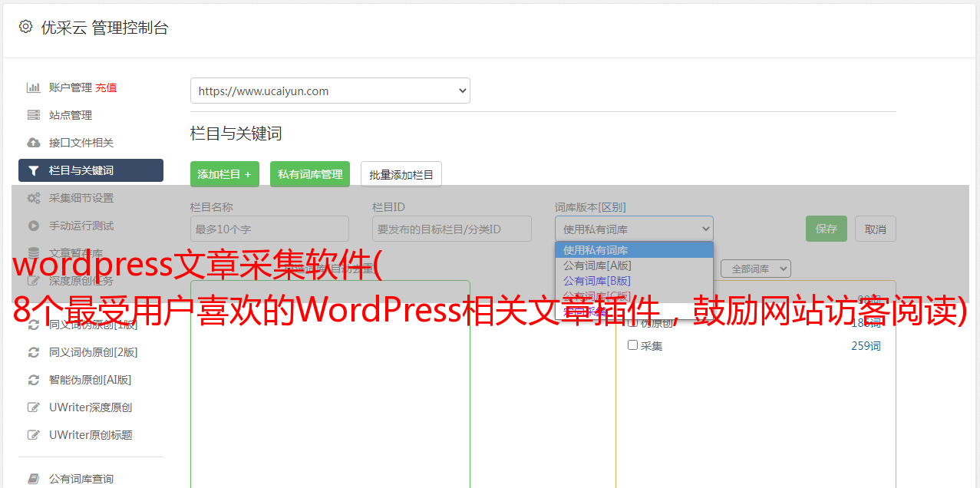
Task: Open 账户管理 via its bar chart icon
Action: coord(34,87)
